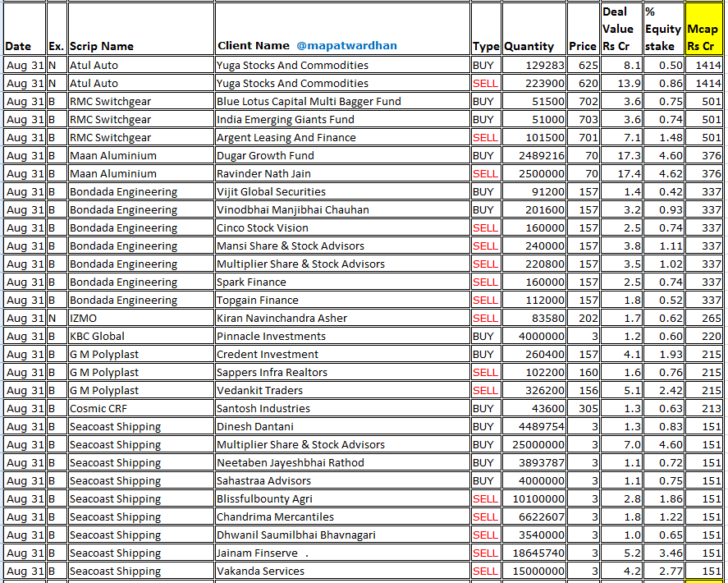Click 'Blissfulbounty Agri' client cell

tap(342, 499)
